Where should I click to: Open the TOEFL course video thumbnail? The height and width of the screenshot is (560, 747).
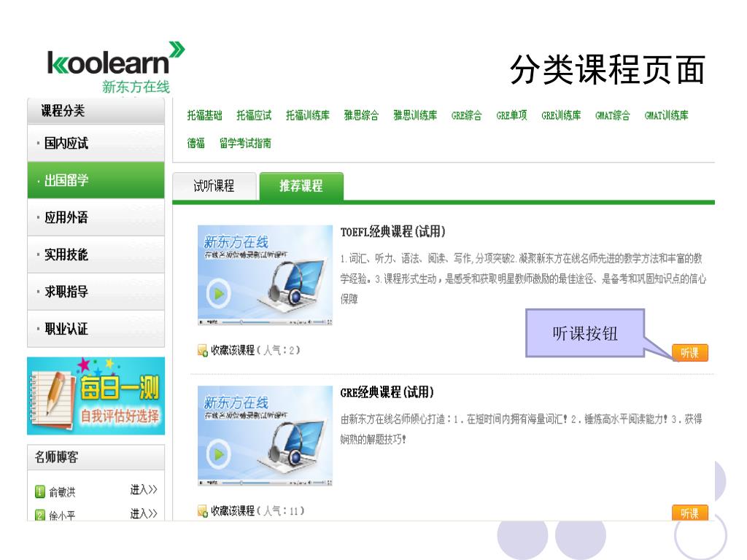point(265,275)
